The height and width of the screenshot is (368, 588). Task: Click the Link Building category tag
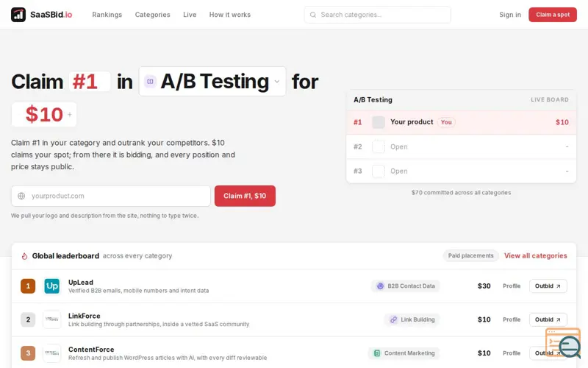(412, 319)
